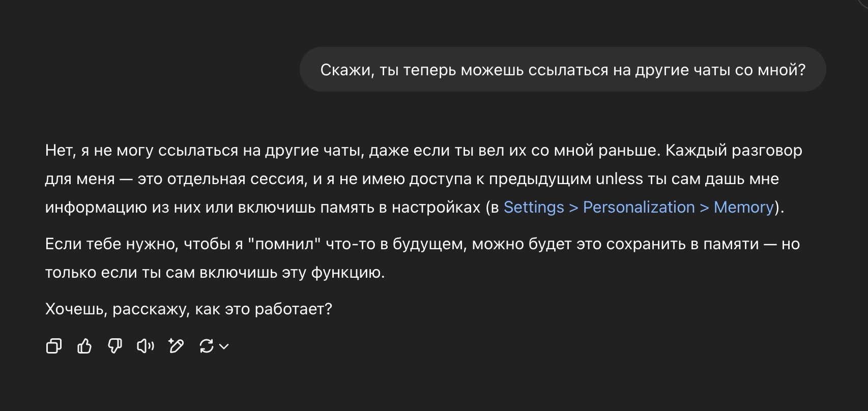The width and height of the screenshot is (868, 411).
Task: Click the phrase Каждый разговор in the reply
Action: pos(734,151)
